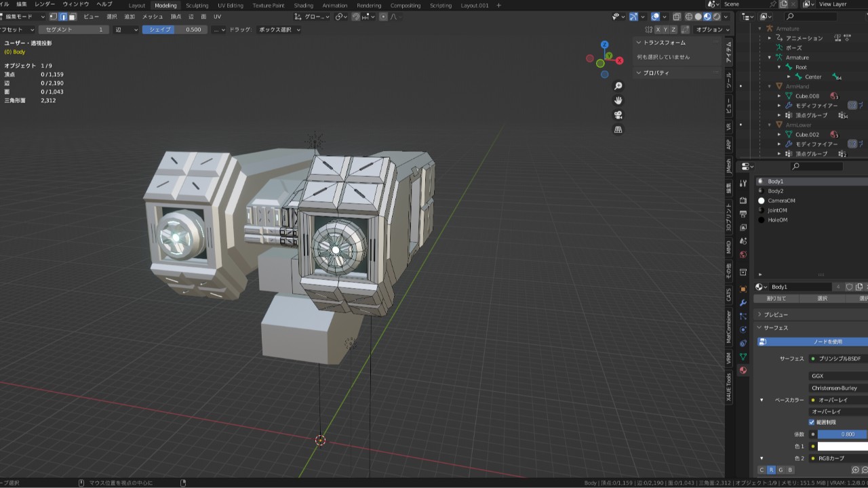The width and height of the screenshot is (868, 488).
Task: Open the ウィンドウ menu
Action: pos(76,5)
